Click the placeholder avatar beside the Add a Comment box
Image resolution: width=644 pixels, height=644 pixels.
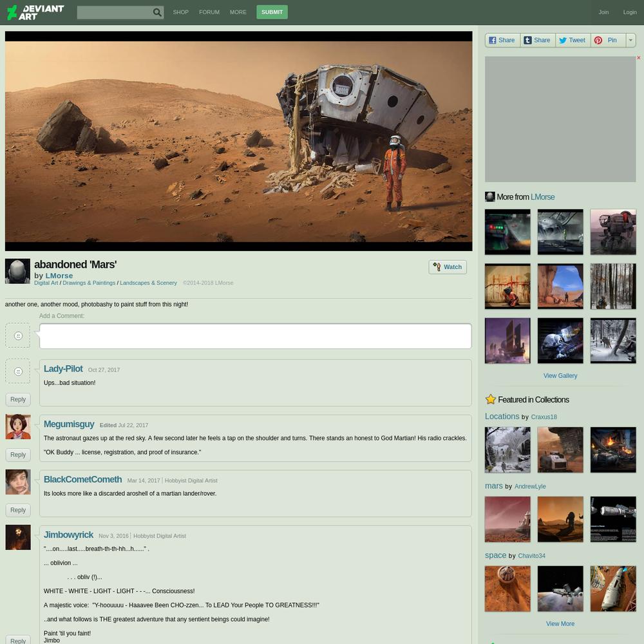18,336
